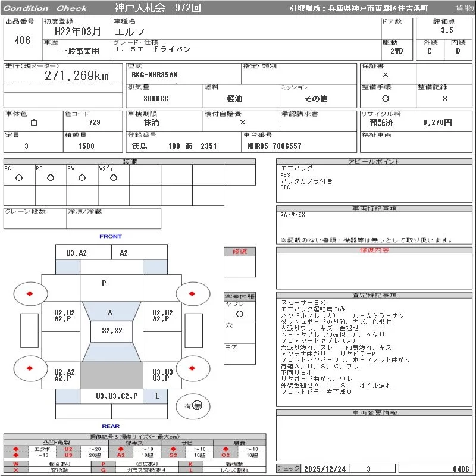Click the circle mark under AC equipment
The height and width of the screenshot is (476, 476).
point(19,177)
